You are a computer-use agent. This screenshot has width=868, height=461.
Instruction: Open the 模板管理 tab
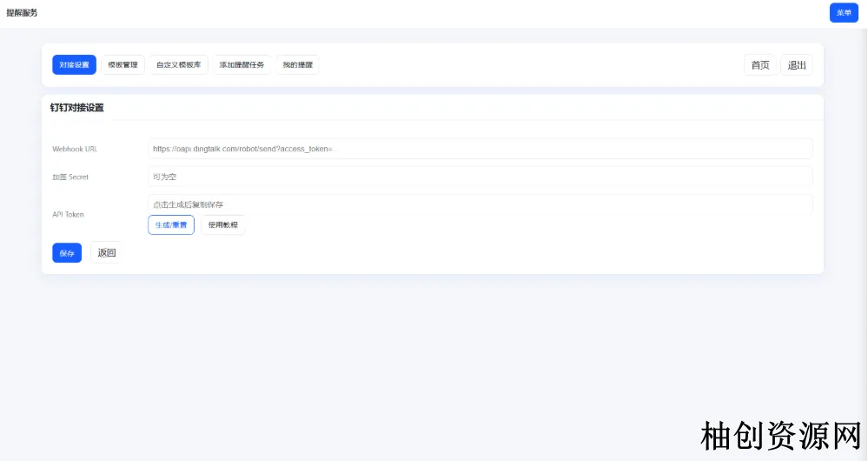[123, 65]
